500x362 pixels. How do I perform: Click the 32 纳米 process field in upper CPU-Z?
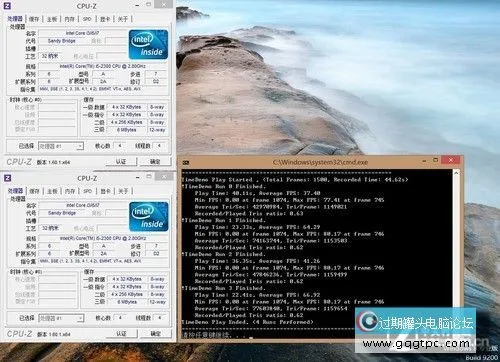(x=50, y=56)
